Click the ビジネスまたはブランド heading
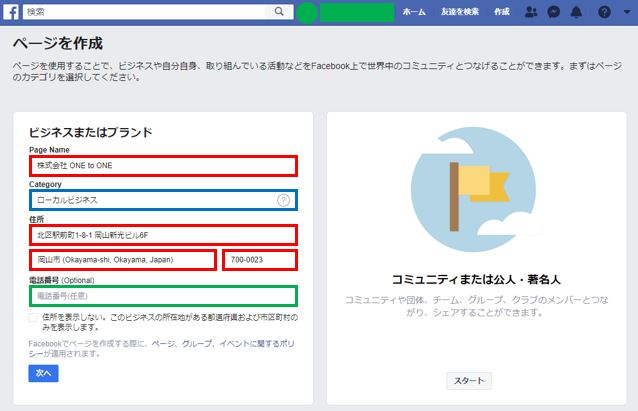Screen dimensions: 638x411 pyautogui.click(x=90, y=132)
